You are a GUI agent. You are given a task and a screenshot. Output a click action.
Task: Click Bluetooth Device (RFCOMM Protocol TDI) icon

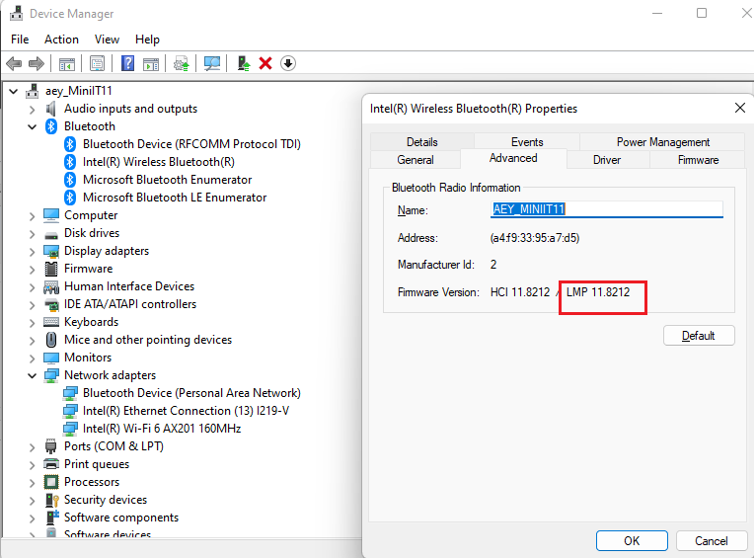click(70, 144)
